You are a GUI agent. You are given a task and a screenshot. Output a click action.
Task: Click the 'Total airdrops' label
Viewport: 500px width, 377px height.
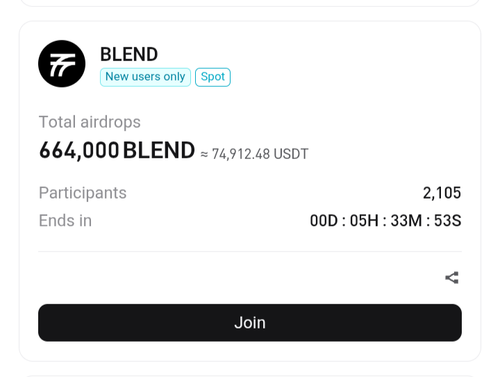tap(90, 122)
